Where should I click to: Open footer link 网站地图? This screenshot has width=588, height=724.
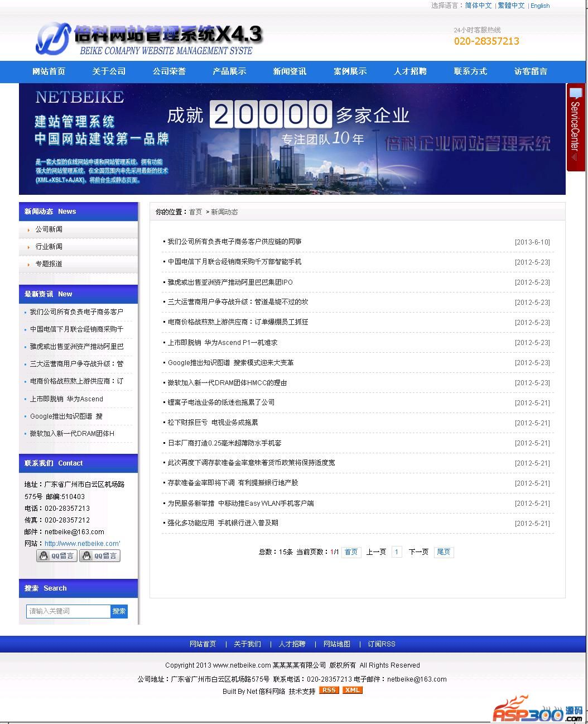[337, 644]
